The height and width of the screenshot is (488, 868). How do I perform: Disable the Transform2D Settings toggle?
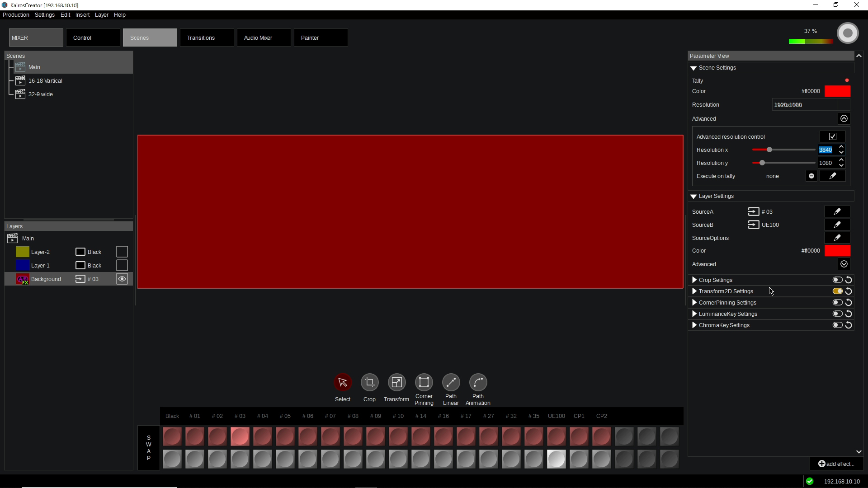coord(837,291)
